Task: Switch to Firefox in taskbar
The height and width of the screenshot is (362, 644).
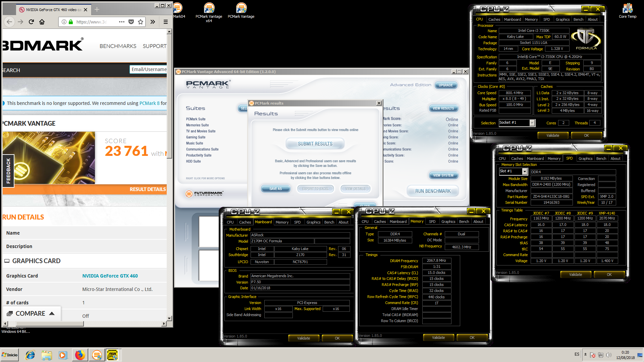Action: click(80, 355)
